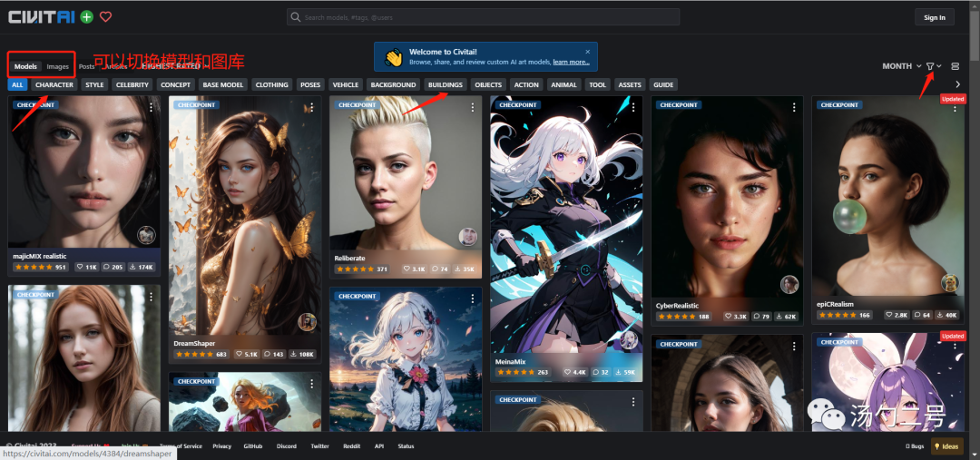
Task: Click MeinaMix creator avatar
Action: (x=629, y=339)
